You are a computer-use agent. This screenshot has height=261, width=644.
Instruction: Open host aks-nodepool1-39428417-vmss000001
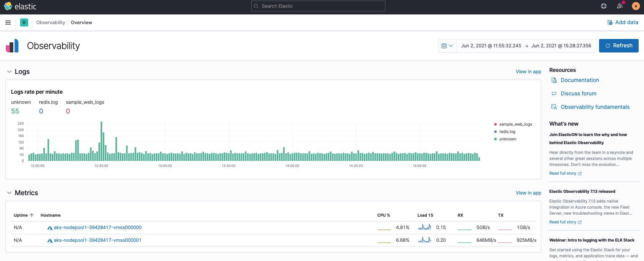pyautogui.click(x=98, y=241)
